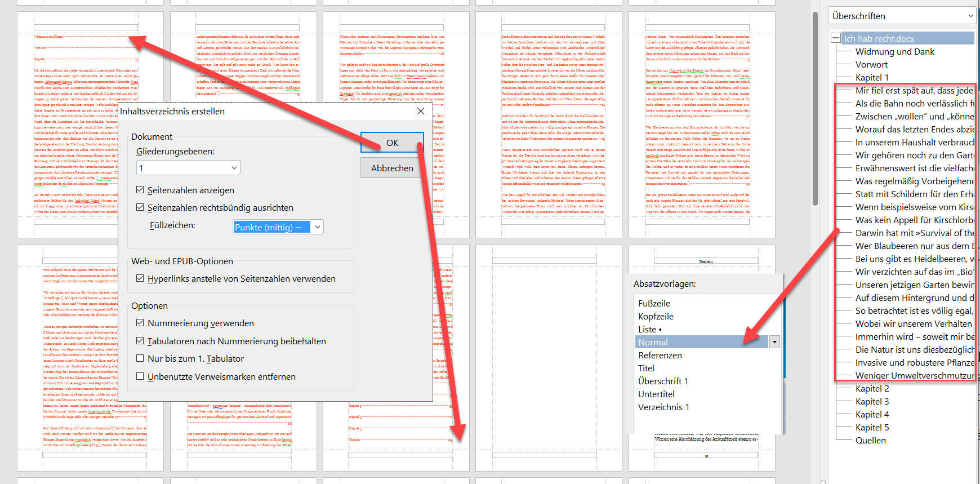The image size is (980, 484).
Task: Select Kapitel 1 heading
Action: [872, 77]
